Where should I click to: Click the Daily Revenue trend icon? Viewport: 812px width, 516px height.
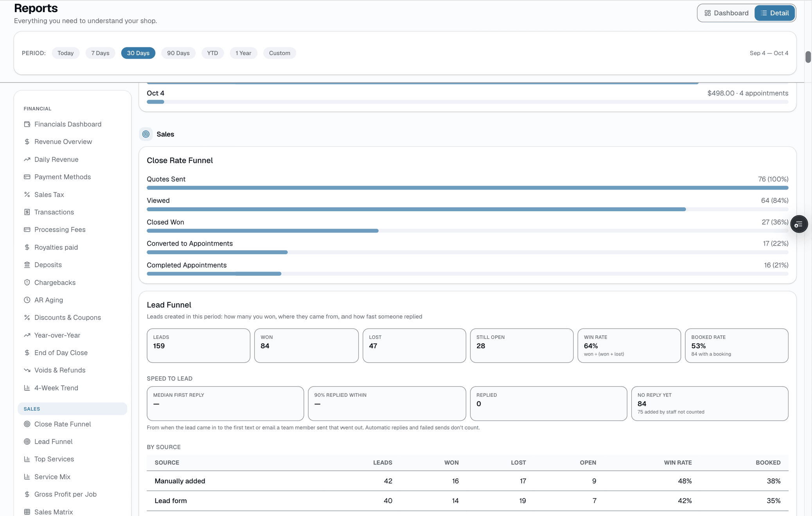27,159
